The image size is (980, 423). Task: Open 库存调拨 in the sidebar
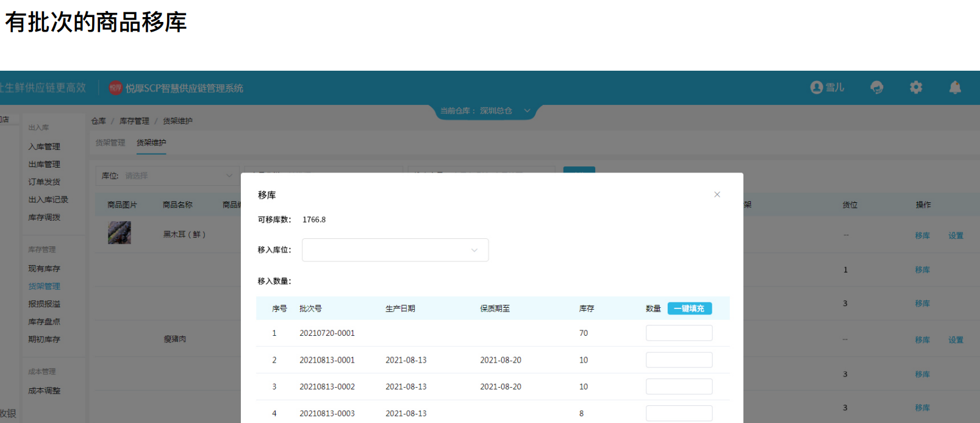click(x=44, y=218)
